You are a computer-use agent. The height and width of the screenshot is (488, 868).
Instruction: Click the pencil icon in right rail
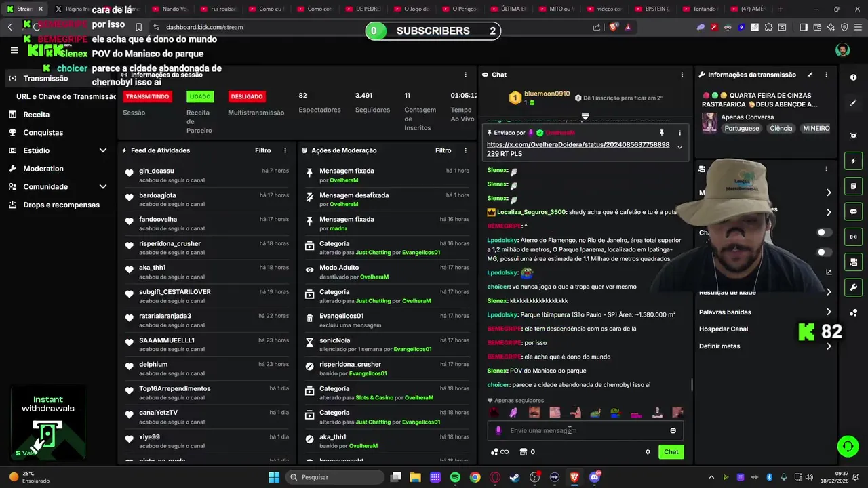(853, 103)
